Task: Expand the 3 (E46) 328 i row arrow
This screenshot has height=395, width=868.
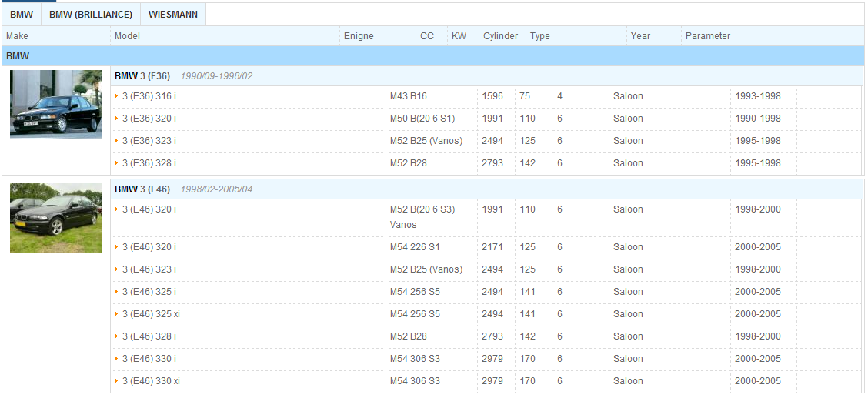Action: pyautogui.click(x=117, y=336)
